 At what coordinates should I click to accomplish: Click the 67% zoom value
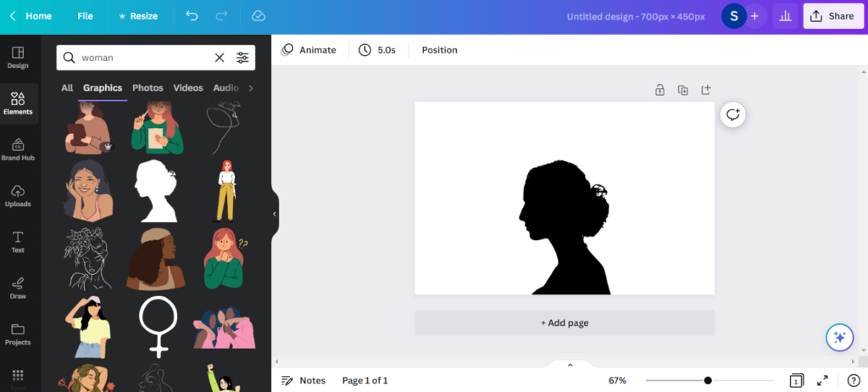coord(617,380)
